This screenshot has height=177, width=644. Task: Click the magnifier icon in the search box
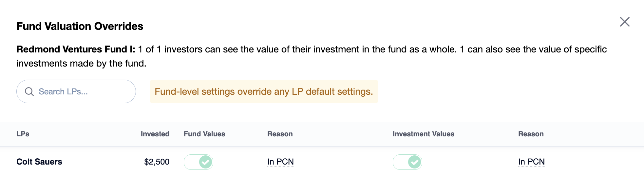29,91
